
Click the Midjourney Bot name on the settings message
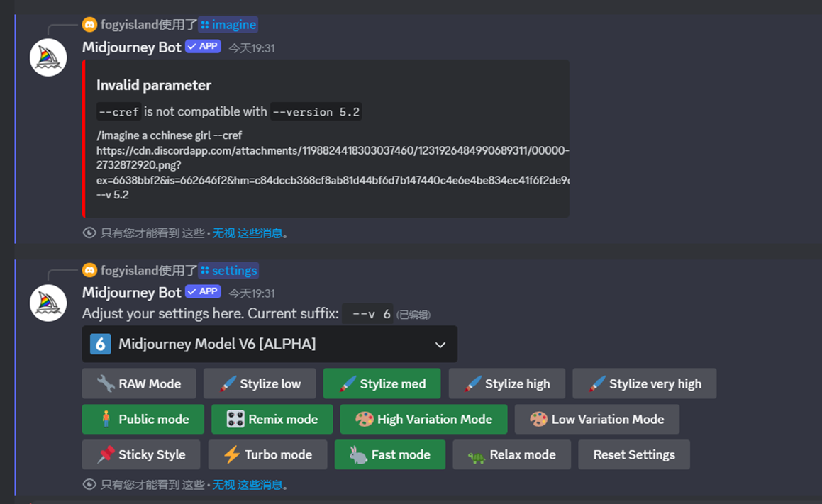132,292
